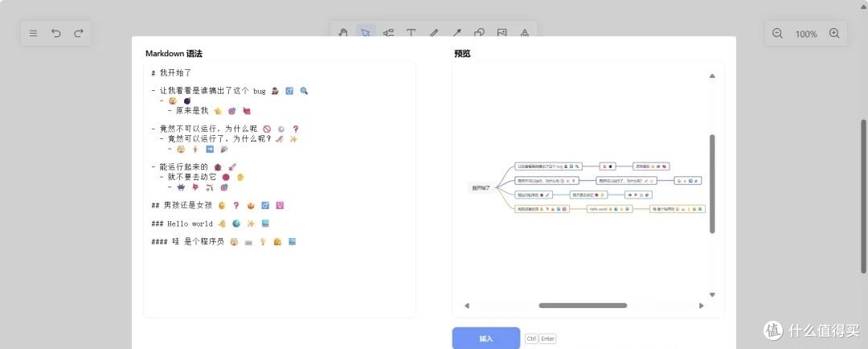Click line '竟然不可以运行，为什么呢'
This screenshot has width=868, height=349.
[x=225, y=129]
